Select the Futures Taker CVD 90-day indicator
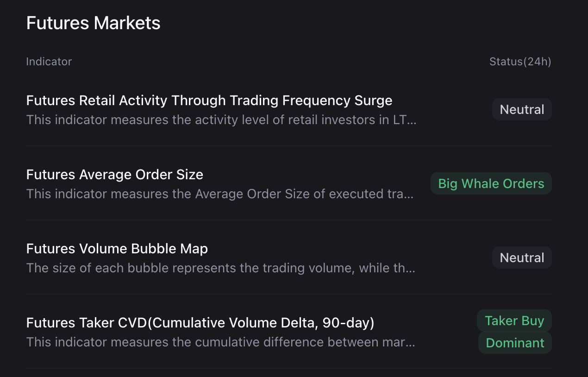This screenshot has width=588, height=377. click(x=200, y=323)
